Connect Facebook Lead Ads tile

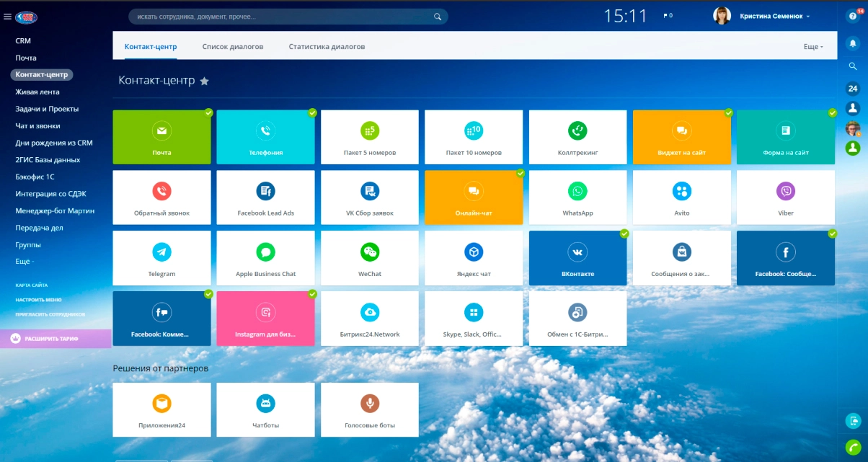(266, 197)
